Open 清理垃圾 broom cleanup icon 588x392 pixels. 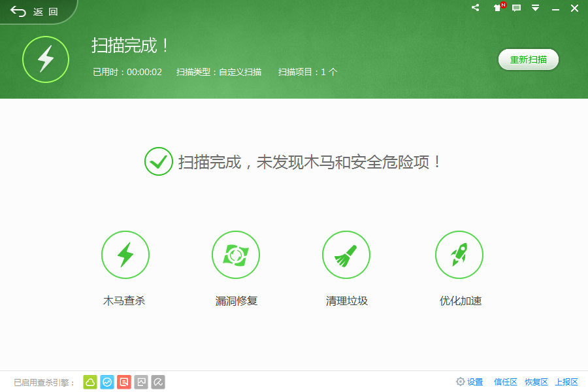pos(346,255)
